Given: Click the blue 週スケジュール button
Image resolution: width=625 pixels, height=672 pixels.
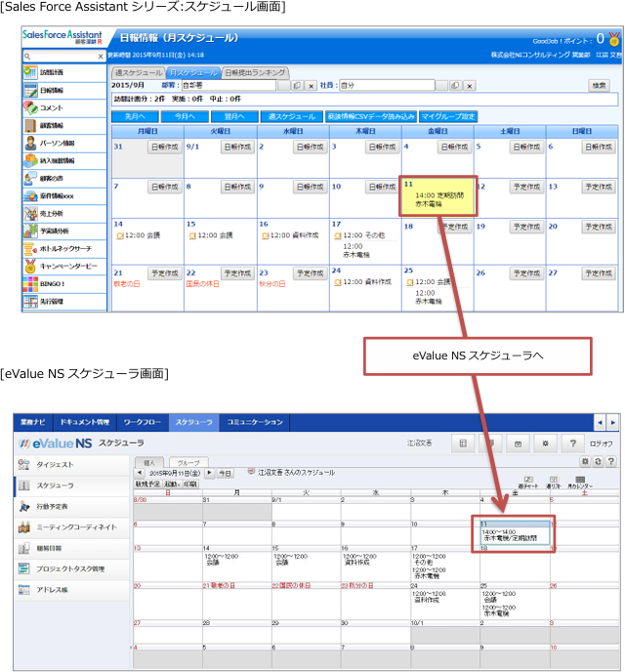Looking at the screenshot, I should 291,116.
